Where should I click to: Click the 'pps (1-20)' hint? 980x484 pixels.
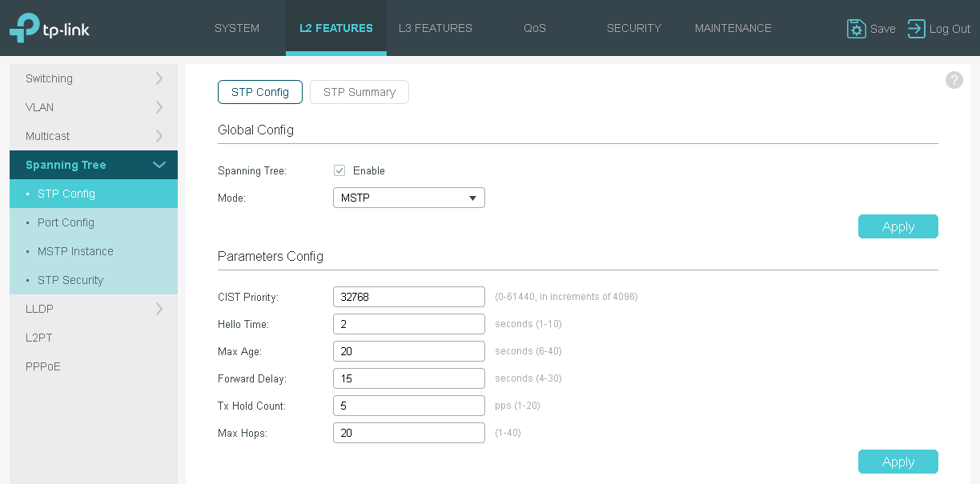tap(517, 406)
